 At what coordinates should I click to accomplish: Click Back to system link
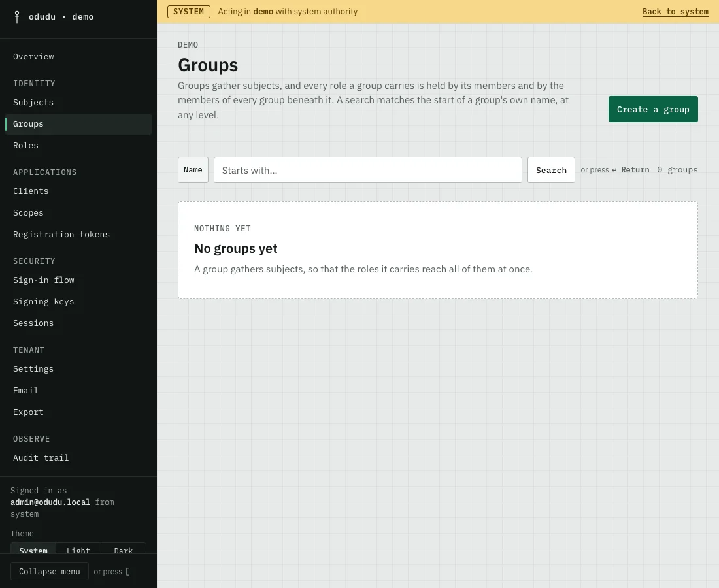coord(675,12)
